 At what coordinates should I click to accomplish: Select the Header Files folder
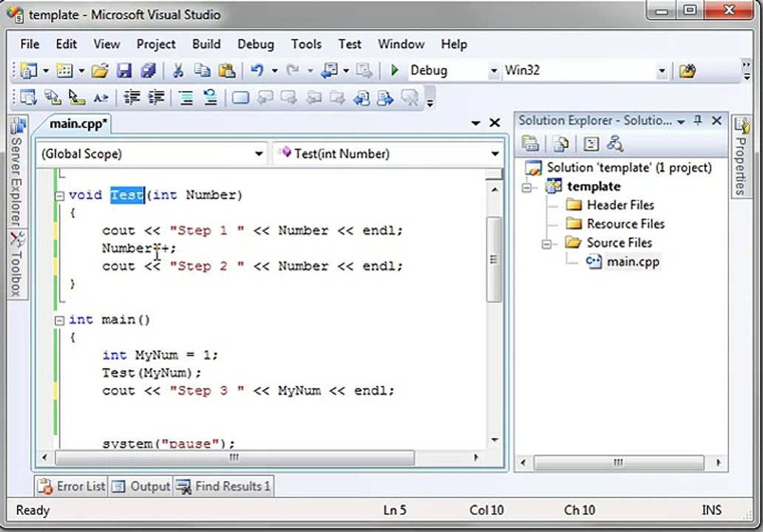click(610, 205)
